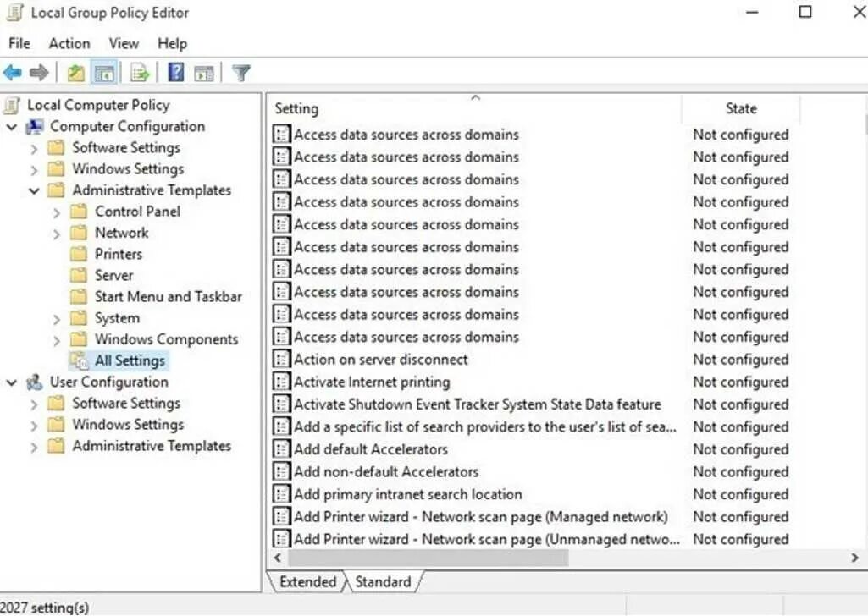This screenshot has width=868, height=616.
Task: Click the Filter funnel toolbar icon
Action: 240,73
